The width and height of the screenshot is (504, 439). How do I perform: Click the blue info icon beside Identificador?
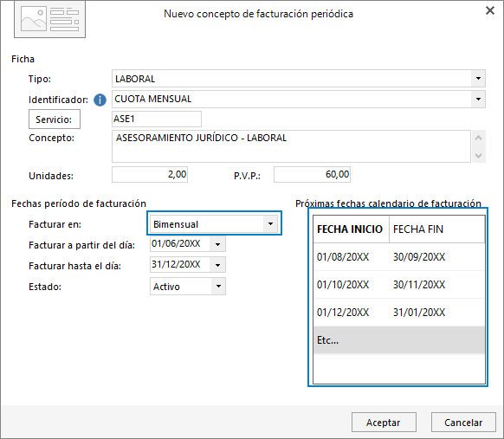pos(100,100)
